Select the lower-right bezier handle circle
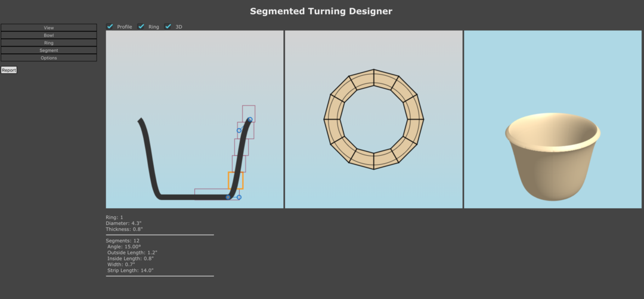 pos(239,197)
